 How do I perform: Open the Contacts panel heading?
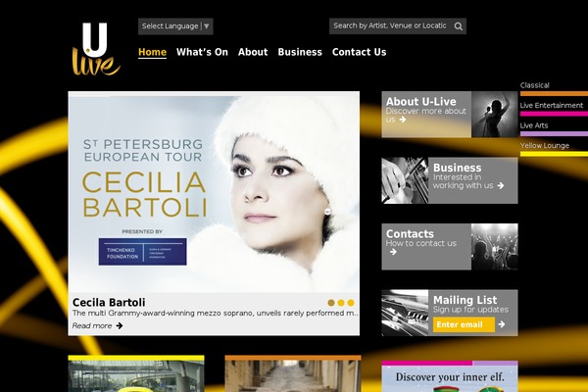[410, 233]
